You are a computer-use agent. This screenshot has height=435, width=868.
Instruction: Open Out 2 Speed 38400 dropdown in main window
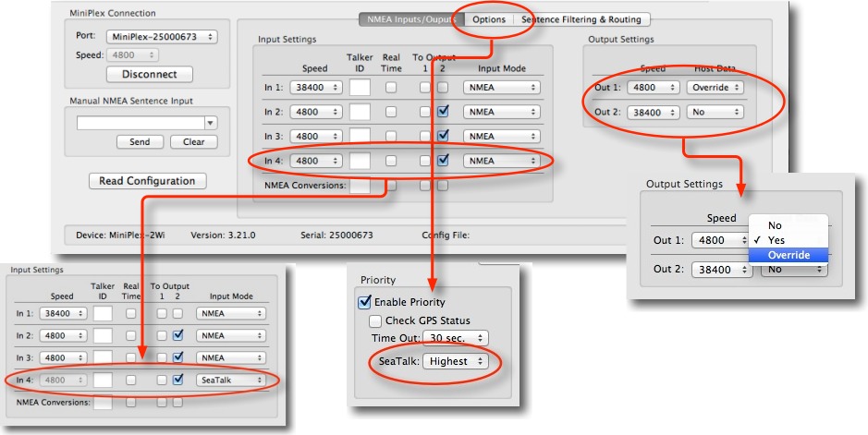click(x=654, y=112)
